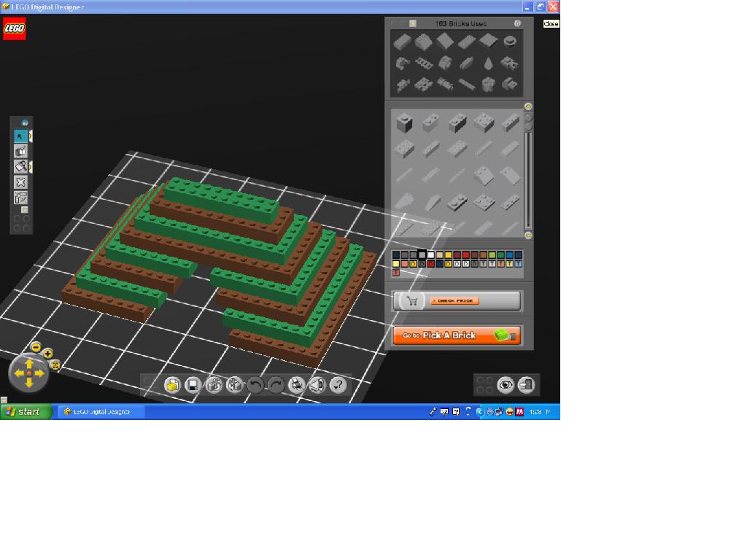
Task: Open the cylinder brick category
Action: pyautogui.click(x=488, y=85)
